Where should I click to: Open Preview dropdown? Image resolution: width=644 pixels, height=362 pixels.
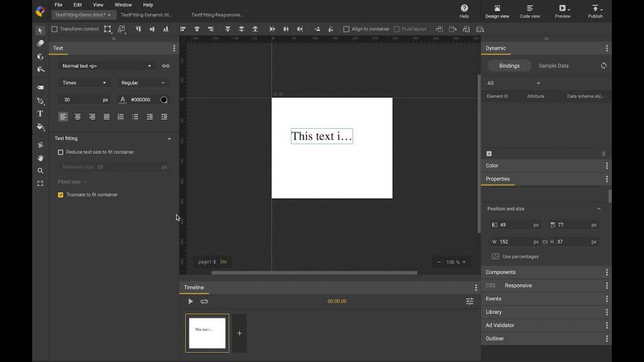[x=563, y=11]
